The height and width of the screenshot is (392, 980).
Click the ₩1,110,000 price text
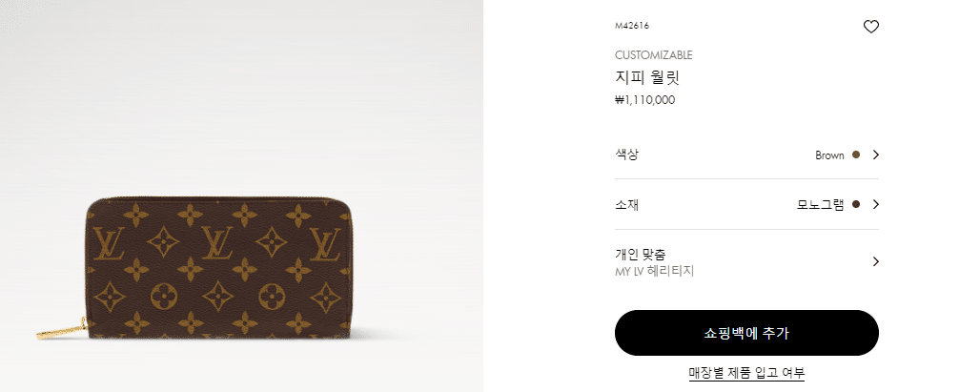[645, 100]
